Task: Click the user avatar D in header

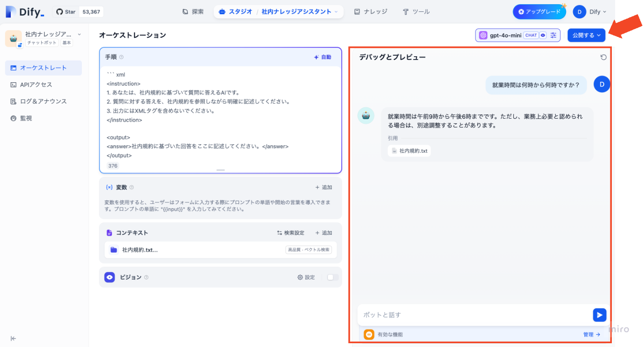Action: (580, 12)
